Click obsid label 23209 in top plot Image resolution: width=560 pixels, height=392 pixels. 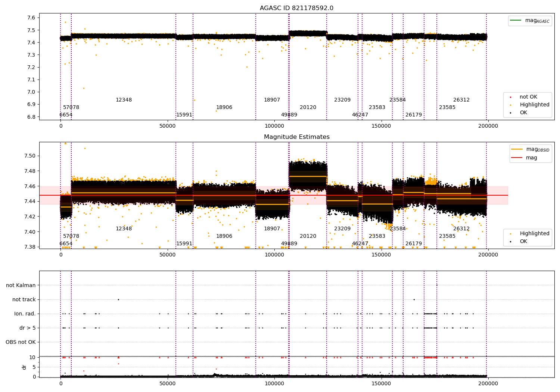click(x=342, y=100)
